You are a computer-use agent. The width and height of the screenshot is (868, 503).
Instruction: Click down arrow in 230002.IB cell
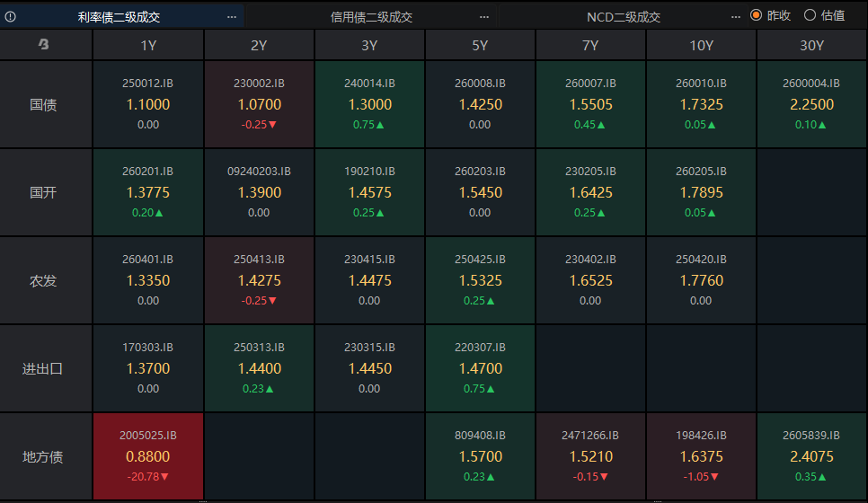pos(272,125)
